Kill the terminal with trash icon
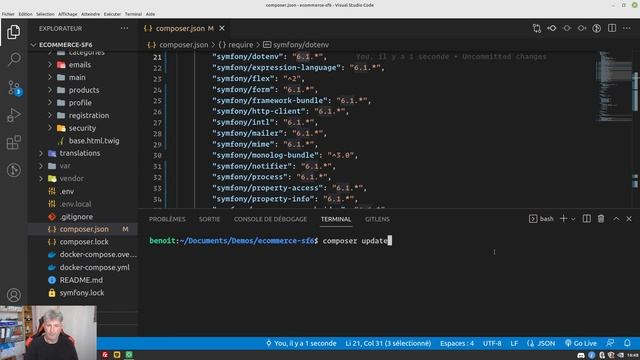Screen dimensions: 640x360 [x=601, y=219]
